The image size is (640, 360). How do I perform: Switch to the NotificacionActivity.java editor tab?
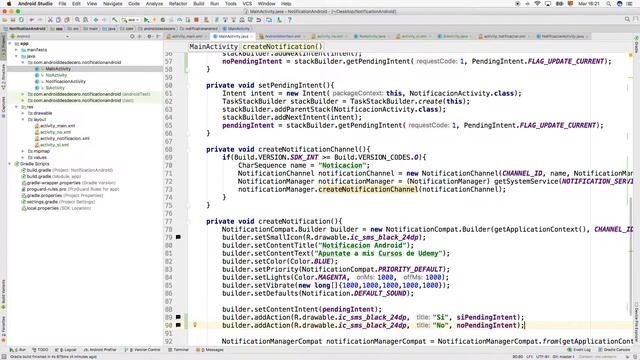tap(562, 36)
